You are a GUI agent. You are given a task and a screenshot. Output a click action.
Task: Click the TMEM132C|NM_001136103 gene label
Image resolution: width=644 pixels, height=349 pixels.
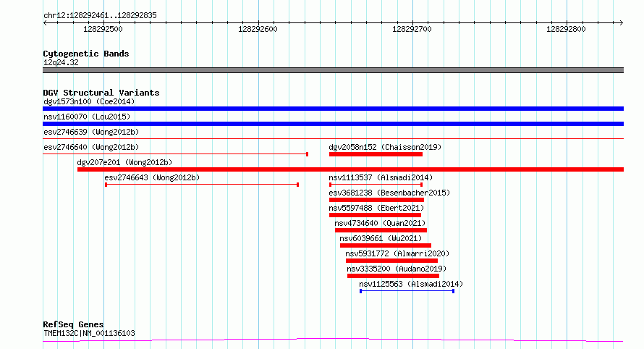click(89, 333)
